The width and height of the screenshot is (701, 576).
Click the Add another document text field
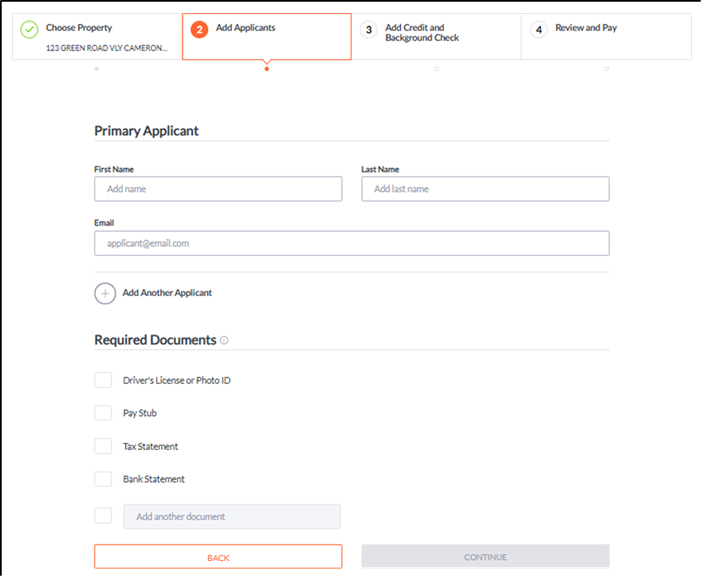tap(232, 517)
